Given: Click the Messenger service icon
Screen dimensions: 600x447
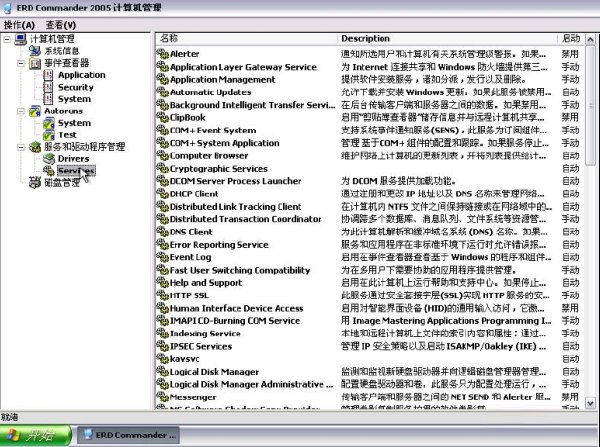Looking at the screenshot, I should 163,397.
